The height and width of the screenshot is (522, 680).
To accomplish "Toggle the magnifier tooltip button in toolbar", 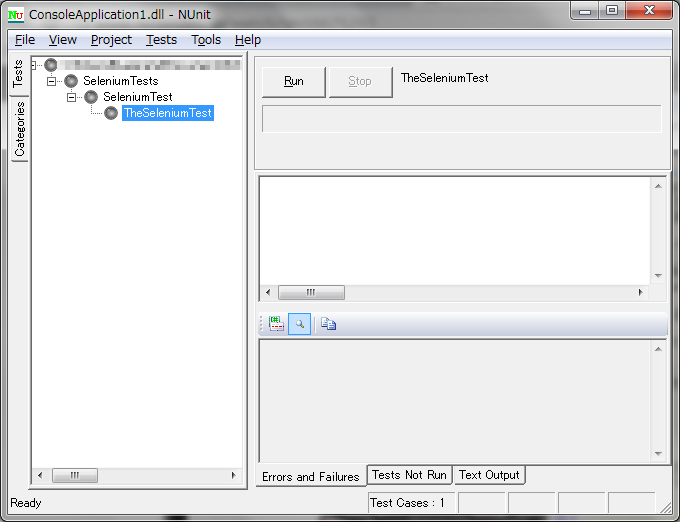I will tap(299, 324).
